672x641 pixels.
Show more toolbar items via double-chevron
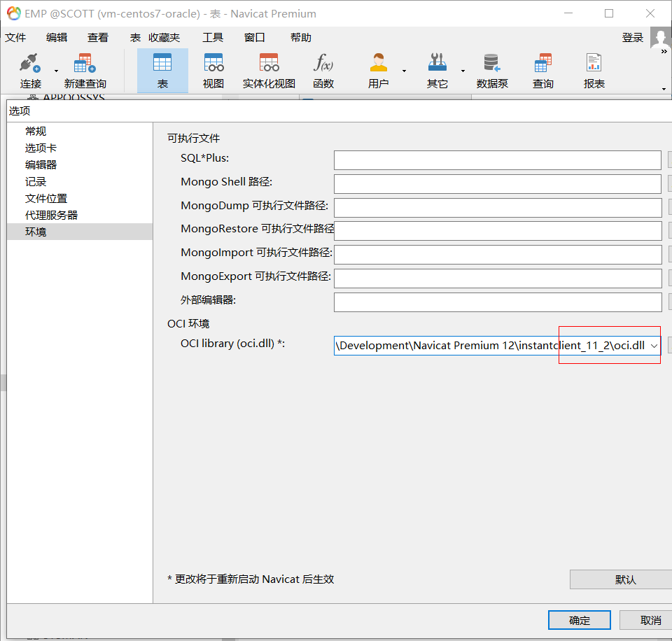(664, 51)
